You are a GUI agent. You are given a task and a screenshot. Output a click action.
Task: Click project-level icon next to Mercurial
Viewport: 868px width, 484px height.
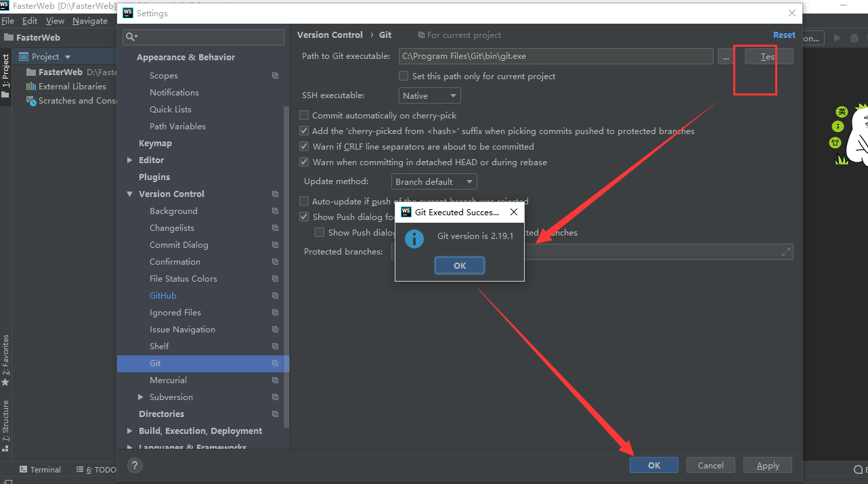click(276, 380)
